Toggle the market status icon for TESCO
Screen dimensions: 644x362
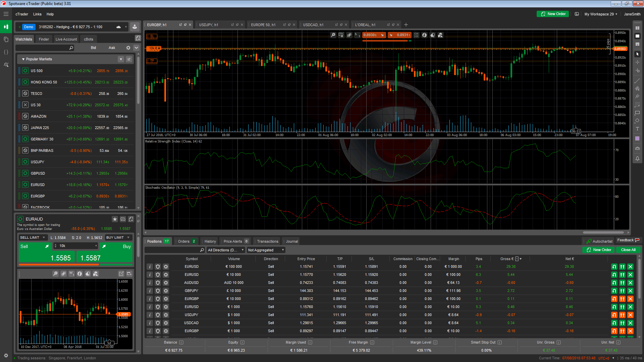click(x=25, y=94)
